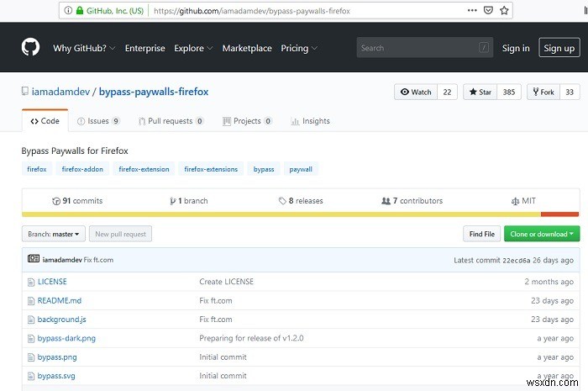Screen dimensions: 588x391
Task: Click the commits history icon
Action: (x=56, y=201)
